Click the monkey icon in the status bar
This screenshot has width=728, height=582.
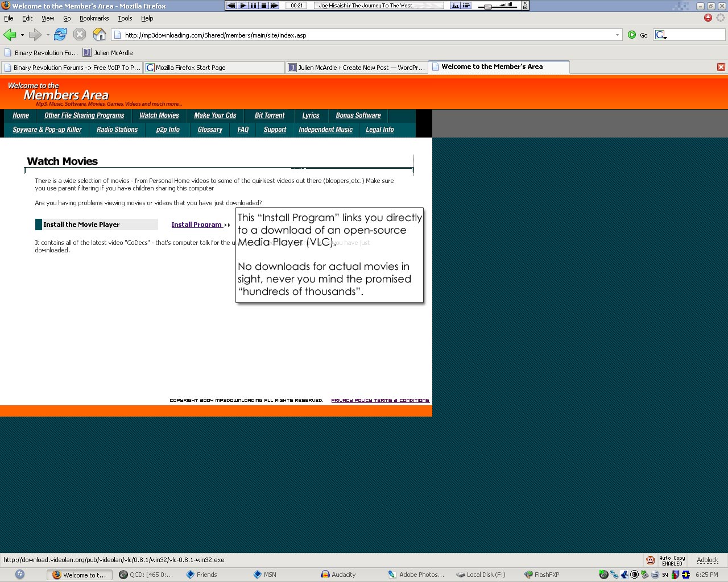(650, 560)
